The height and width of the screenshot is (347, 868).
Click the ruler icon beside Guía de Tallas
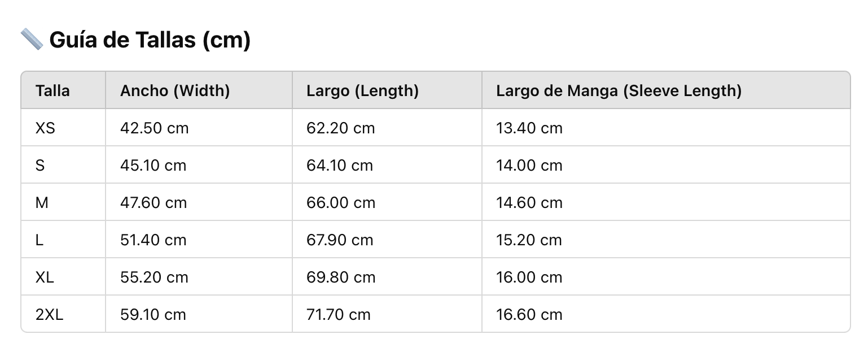32,40
